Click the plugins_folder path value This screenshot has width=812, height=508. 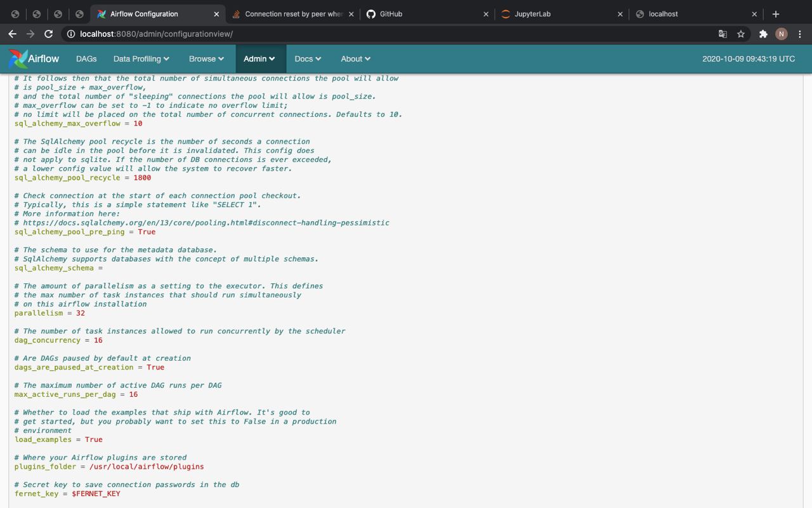click(147, 467)
